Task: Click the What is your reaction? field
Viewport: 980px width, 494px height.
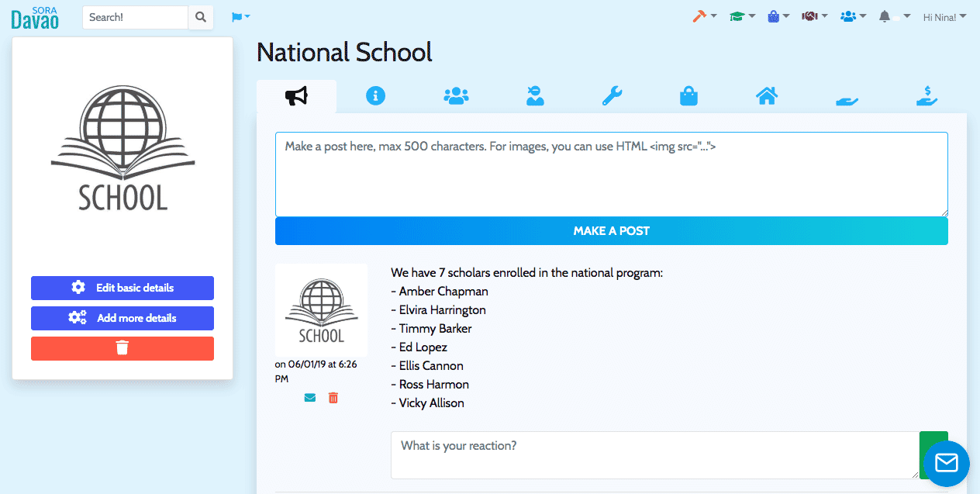Action: [x=654, y=455]
